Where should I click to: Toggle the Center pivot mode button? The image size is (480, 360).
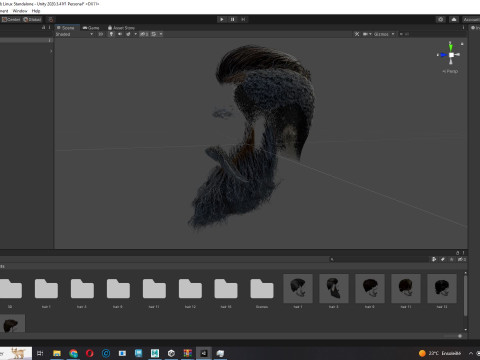point(11,19)
